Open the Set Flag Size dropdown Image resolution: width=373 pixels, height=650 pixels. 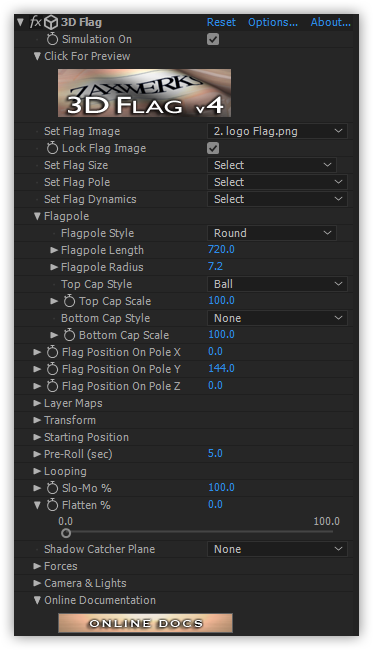[x=271, y=165]
